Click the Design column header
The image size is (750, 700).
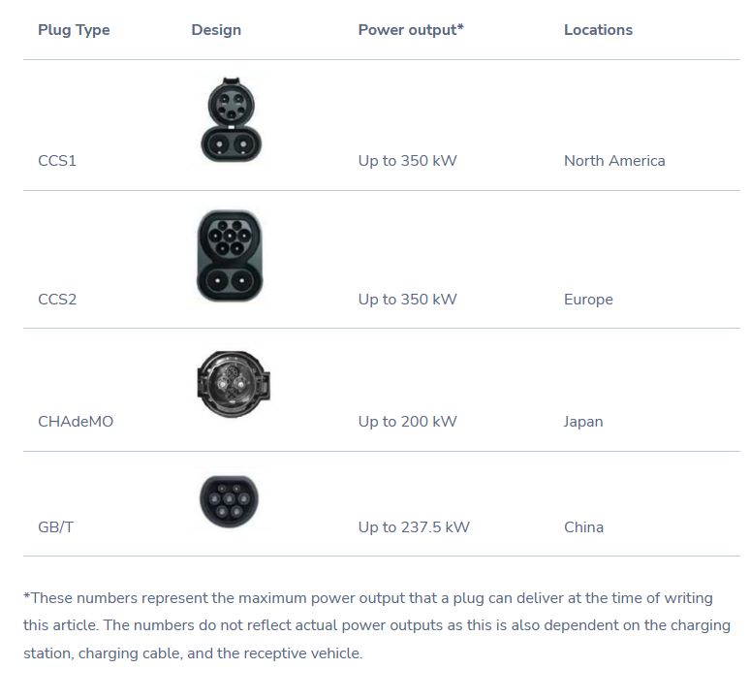216,30
